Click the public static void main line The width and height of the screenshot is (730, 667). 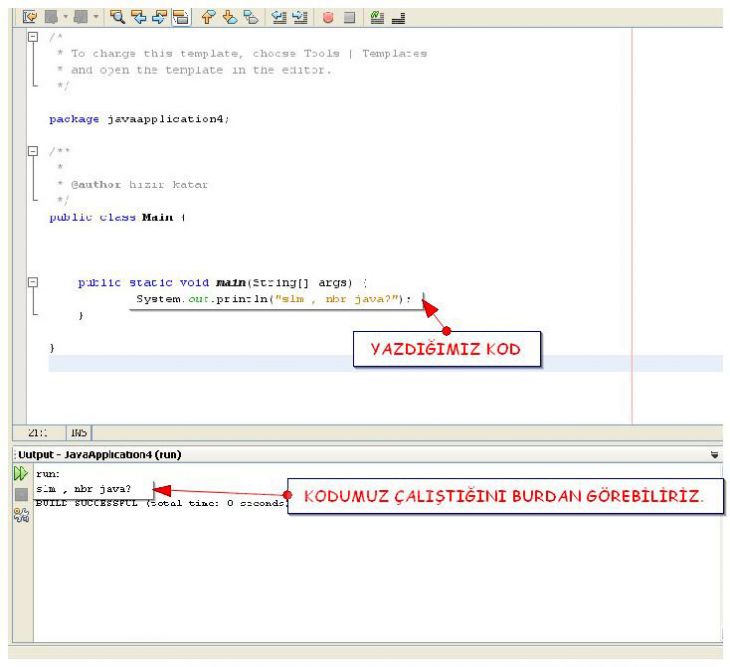[x=222, y=283]
